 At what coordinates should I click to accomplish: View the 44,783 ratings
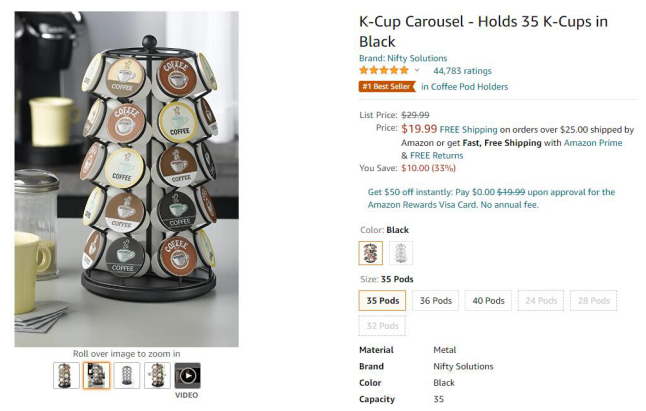tap(462, 71)
